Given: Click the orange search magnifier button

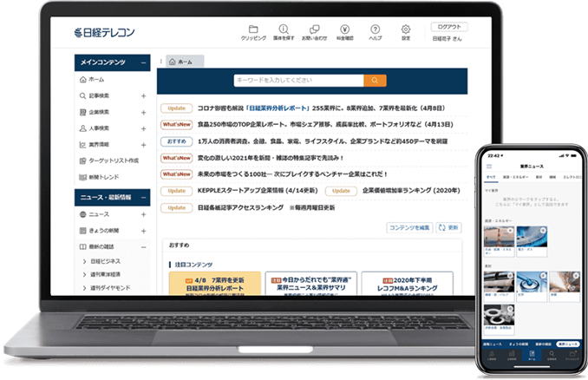Looking at the screenshot, I should (375, 81).
